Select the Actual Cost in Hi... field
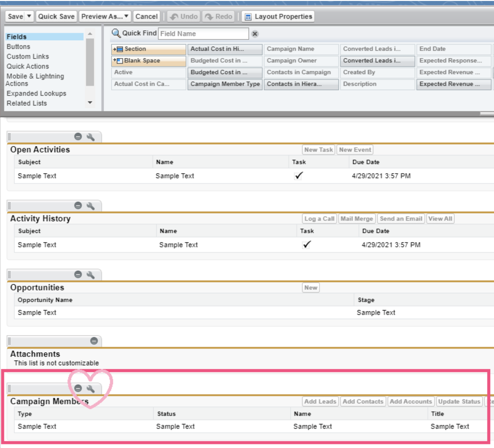 (225, 49)
